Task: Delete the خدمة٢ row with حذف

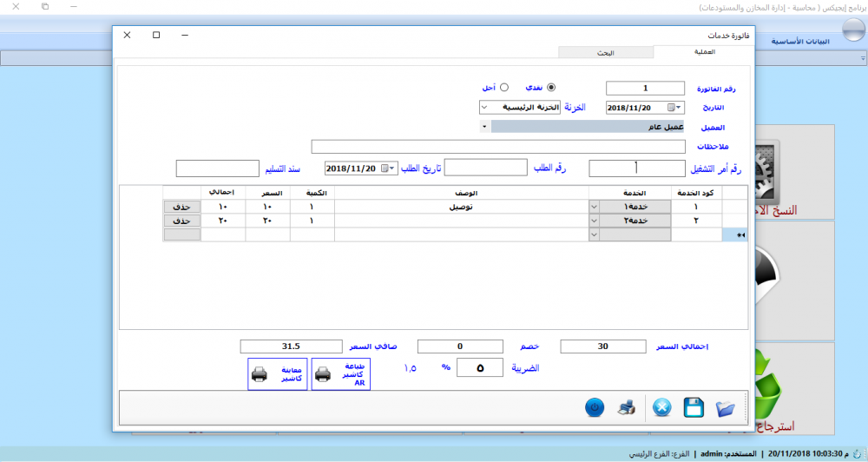Action: [x=181, y=221]
